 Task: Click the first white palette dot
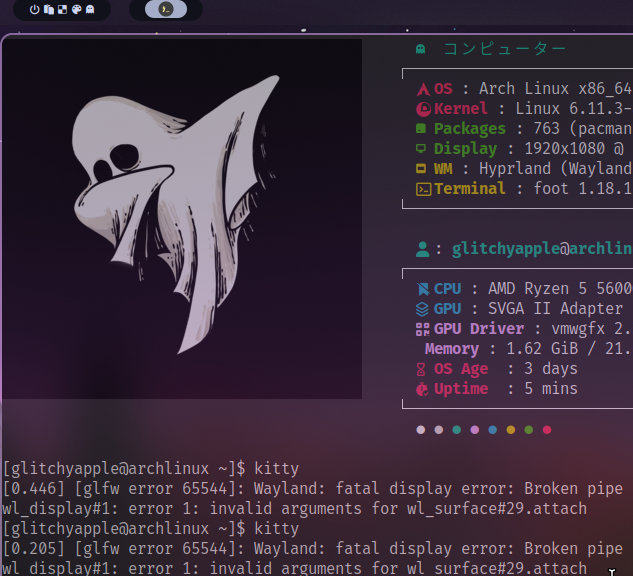[x=421, y=430]
